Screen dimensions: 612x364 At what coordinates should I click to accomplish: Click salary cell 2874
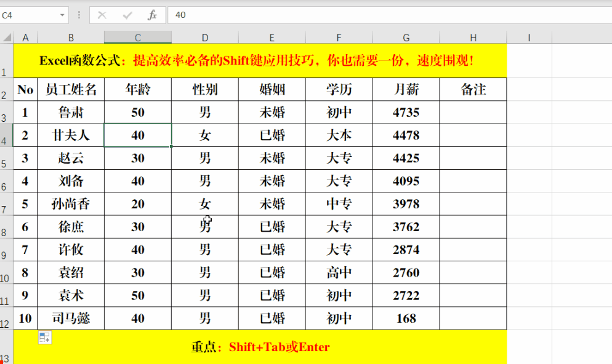406,250
